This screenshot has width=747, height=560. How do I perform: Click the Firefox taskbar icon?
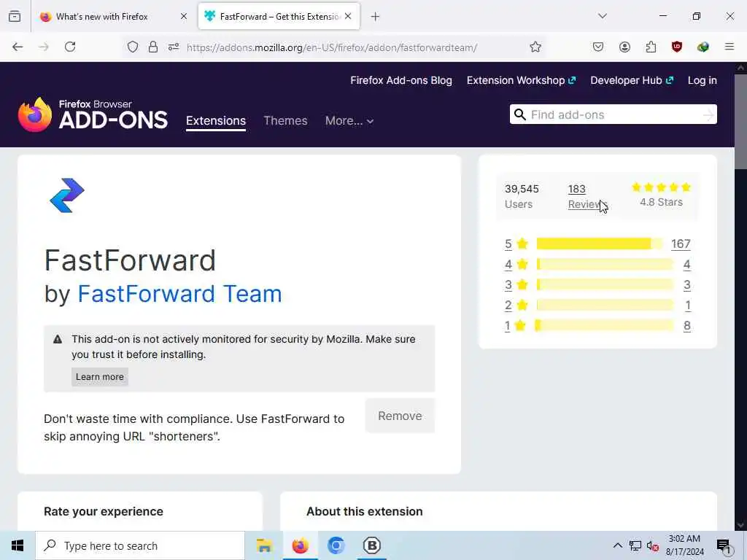pos(300,545)
